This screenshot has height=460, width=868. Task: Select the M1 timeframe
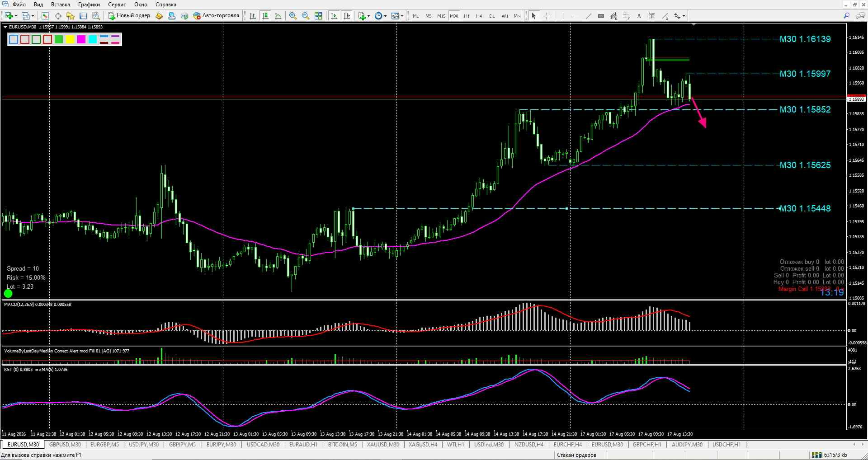click(x=416, y=16)
